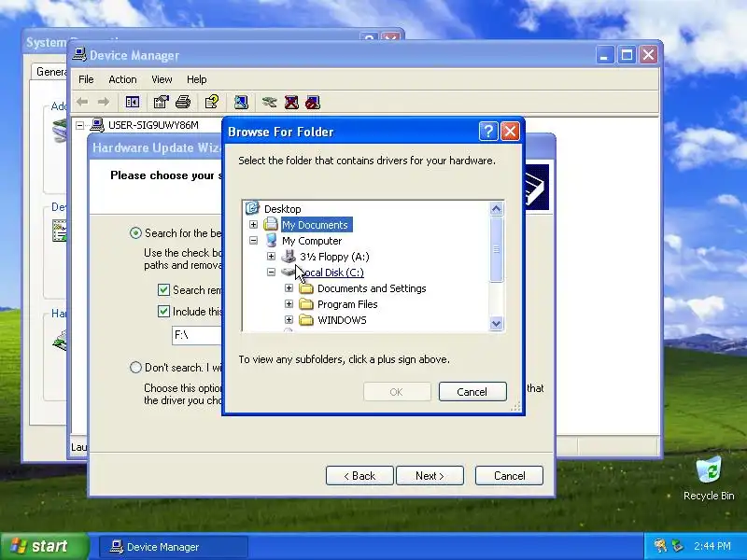Click the computer icon beside USER-SIG9UWY86M
The width and height of the screenshot is (747, 560).
coord(97,125)
